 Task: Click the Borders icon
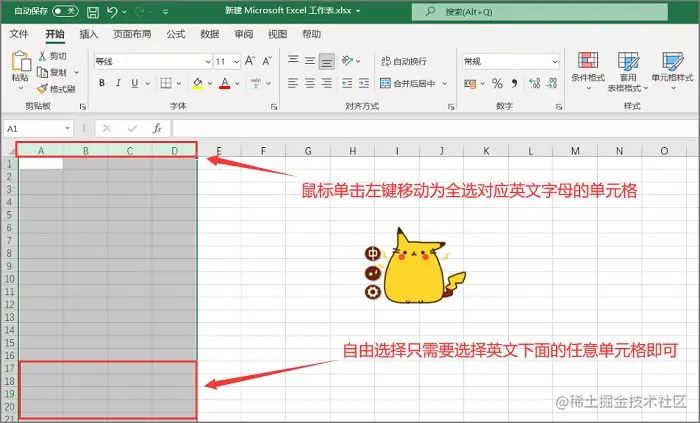(166, 83)
